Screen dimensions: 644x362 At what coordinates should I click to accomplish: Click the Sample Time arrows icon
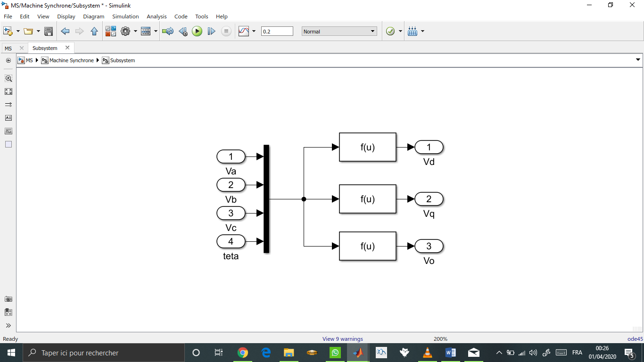8,105
